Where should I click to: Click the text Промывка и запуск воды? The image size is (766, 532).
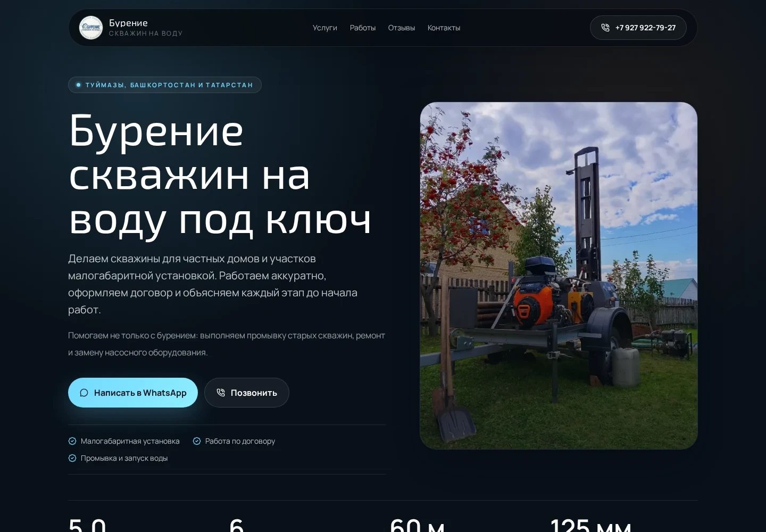[x=124, y=458]
